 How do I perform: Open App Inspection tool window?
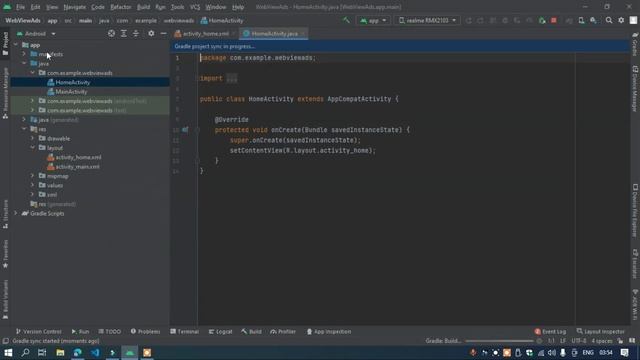[329, 331]
